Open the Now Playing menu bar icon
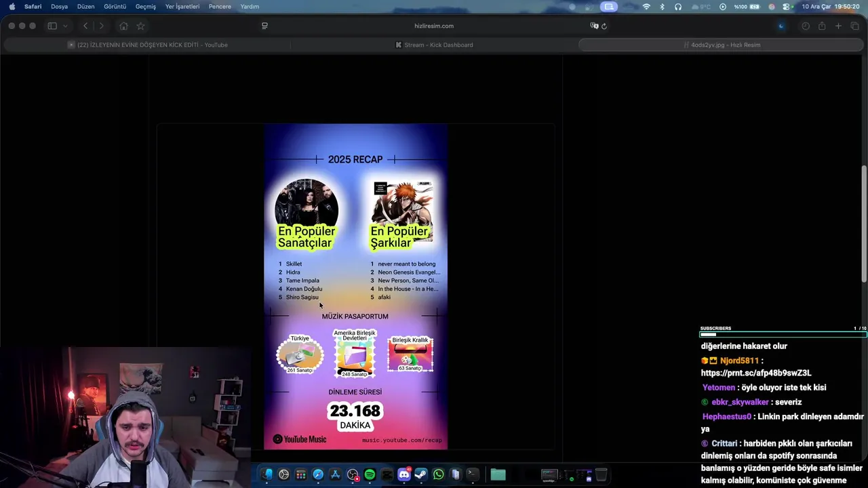 pos(723,7)
